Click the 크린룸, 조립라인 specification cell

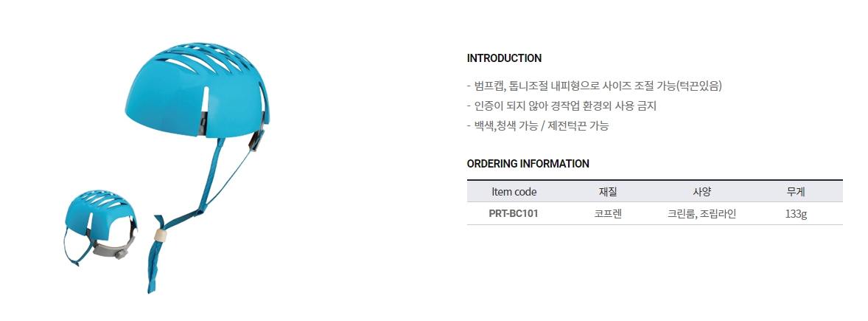click(x=701, y=214)
